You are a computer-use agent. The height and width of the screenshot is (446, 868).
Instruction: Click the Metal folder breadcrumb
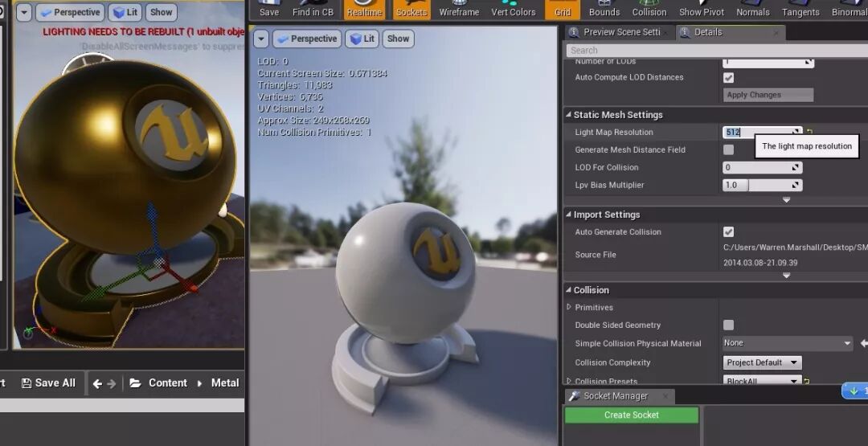[225, 383]
